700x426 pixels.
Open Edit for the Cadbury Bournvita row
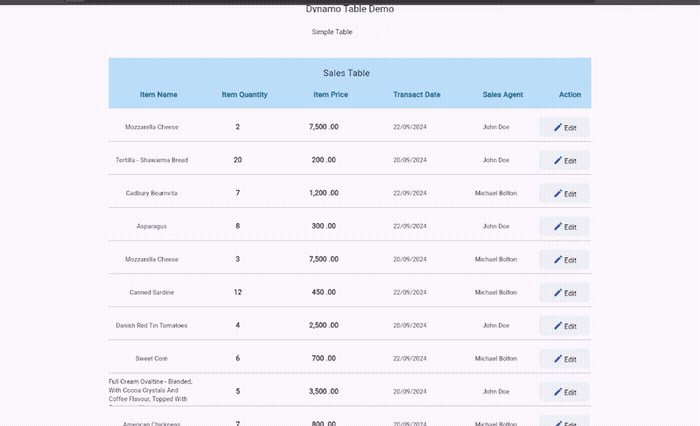(x=564, y=193)
